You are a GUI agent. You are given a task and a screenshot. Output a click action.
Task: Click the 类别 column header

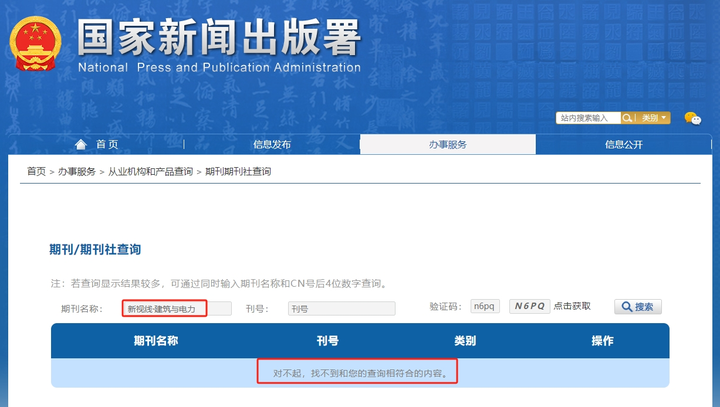(x=465, y=341)
